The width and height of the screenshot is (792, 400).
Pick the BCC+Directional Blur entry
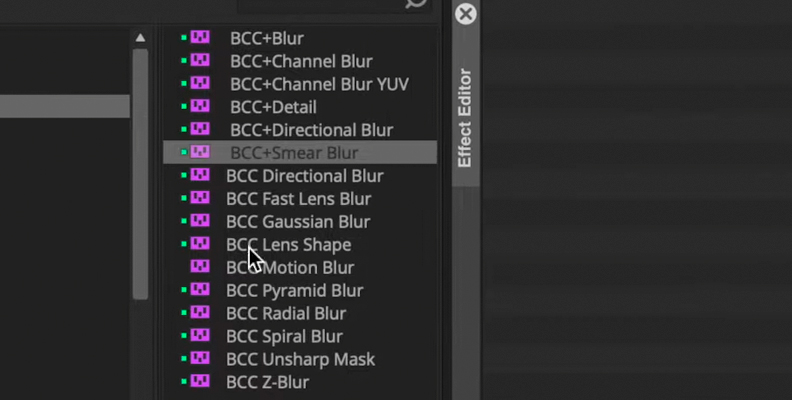(x=312, y=130)
